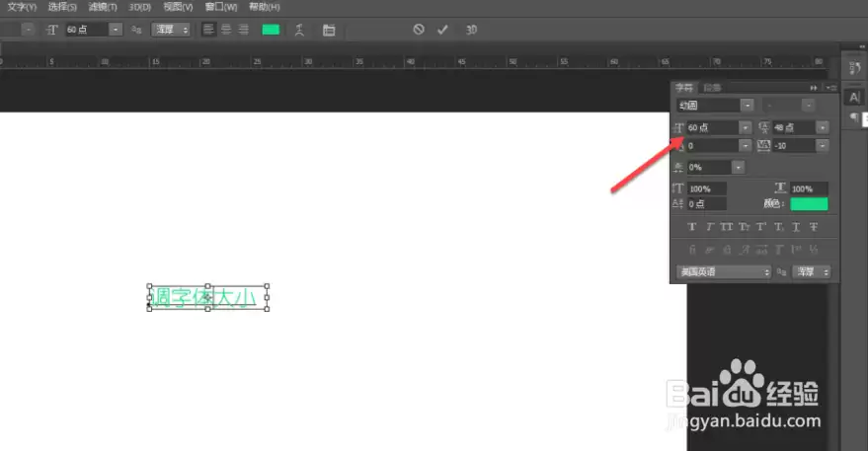The height and width of the screenshot is (451, 868).
Task: Click the vertical scale icon
Action: click(678, 188)
